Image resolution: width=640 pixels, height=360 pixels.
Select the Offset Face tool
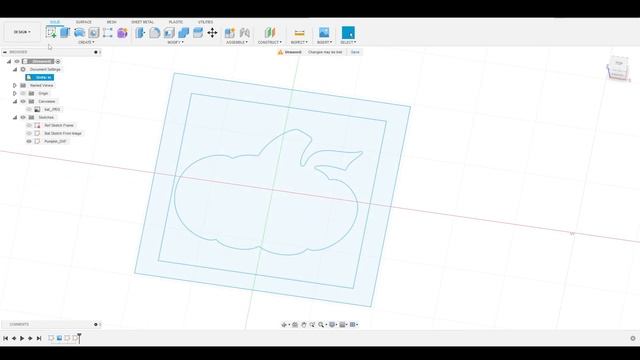tap(198, 33)
